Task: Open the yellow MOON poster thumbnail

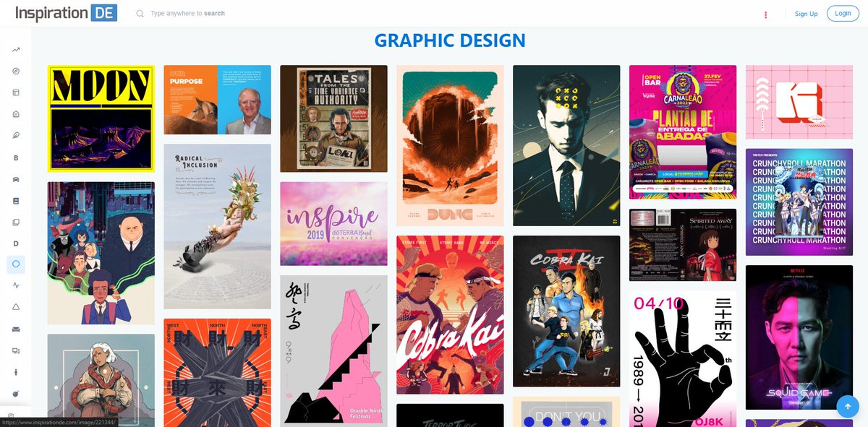Action: pos(101,118)
